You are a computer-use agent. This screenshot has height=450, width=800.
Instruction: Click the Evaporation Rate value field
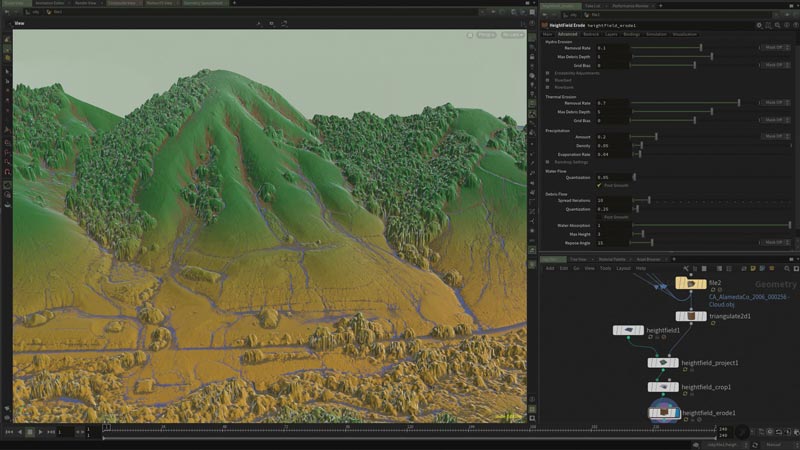pyautogui.click(x=612, y=154)
